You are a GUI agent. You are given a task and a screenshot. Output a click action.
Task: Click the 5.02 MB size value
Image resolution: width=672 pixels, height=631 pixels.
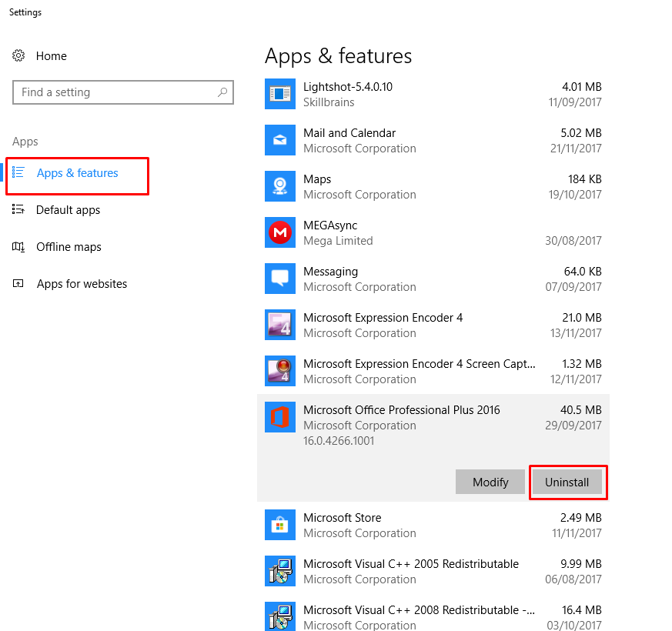pos(580,133)
